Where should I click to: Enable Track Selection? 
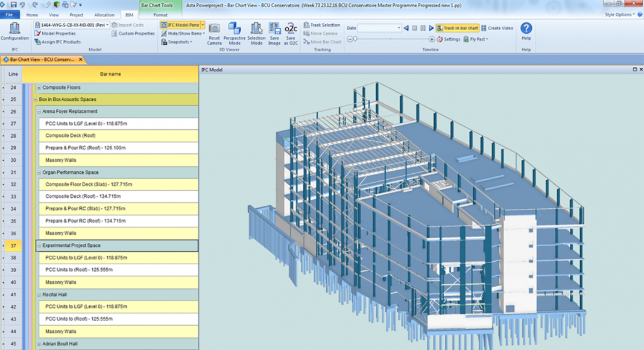coord(321,25)
